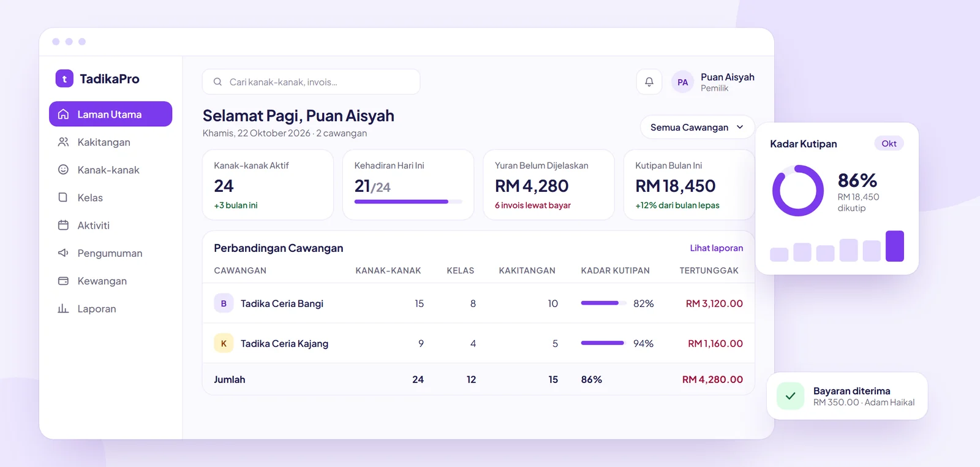Click the search magnifier icon
The width and height of the screenshot is (980, 467).
point(217,82)
